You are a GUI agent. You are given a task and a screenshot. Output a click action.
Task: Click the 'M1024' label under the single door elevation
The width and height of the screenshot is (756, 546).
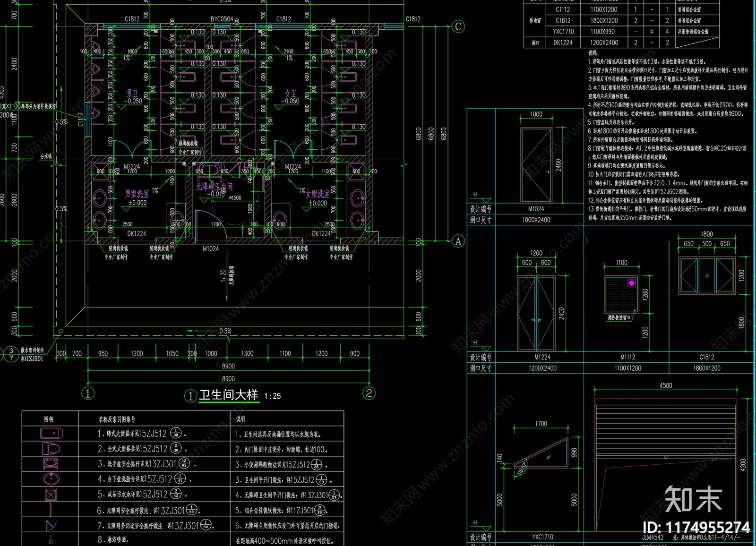pyautogui.click(x=536, y=209)
